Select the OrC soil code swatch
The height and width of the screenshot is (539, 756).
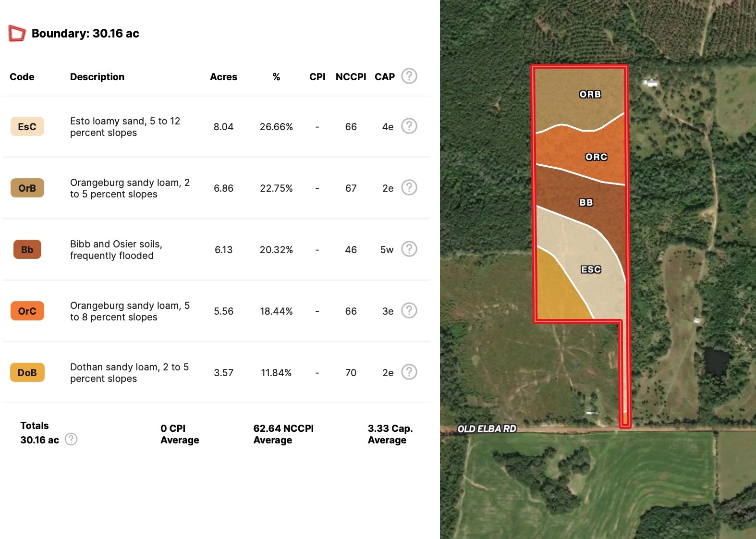[27, 311]
